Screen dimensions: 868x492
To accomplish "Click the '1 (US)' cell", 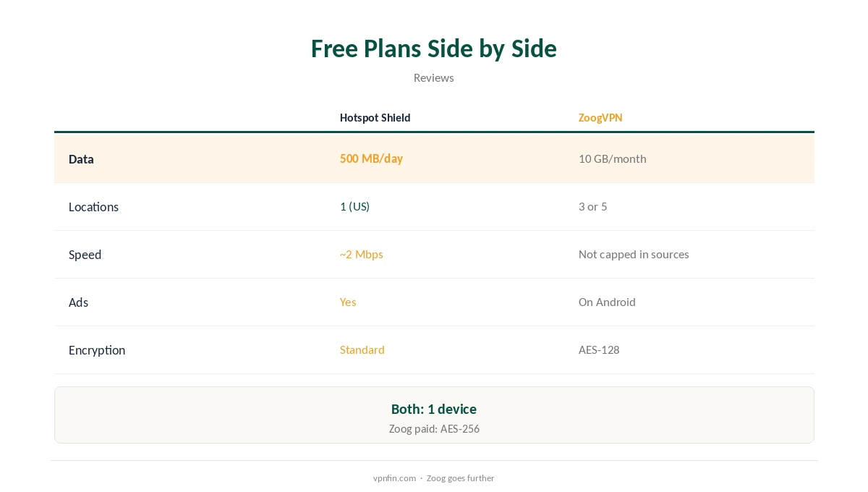I will click(x=354, y=206).
